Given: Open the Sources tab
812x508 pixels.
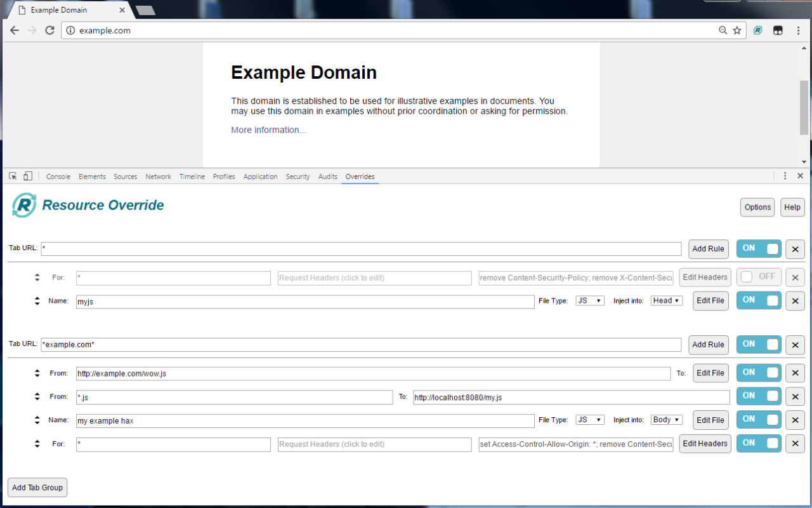Looking at the screenshot, I should coord(125,177).
